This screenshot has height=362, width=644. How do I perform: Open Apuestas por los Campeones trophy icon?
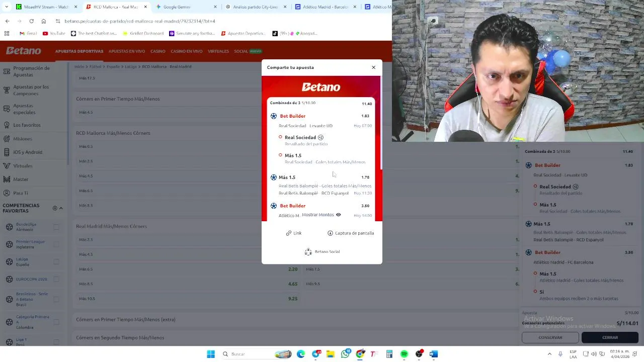(7, 90)
